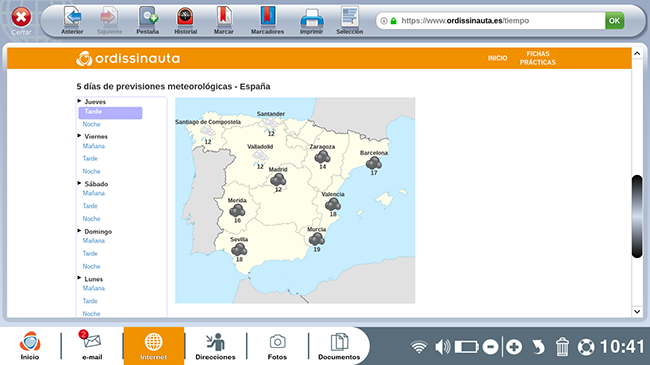650x365 pixels.
Task: Click the ordissinauta logo
Action: click(x=128, y=58)
